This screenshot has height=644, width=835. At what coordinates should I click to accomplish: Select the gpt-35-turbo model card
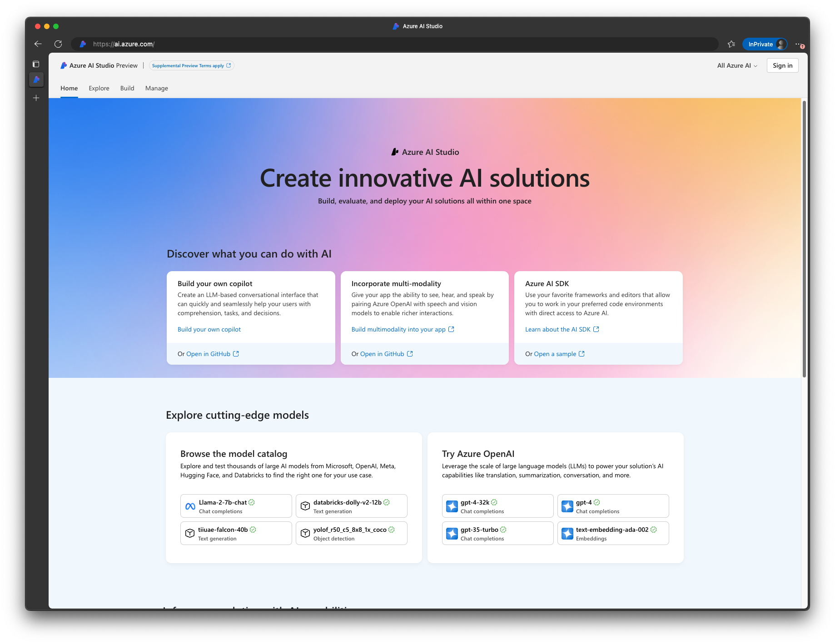coord(497,533)
